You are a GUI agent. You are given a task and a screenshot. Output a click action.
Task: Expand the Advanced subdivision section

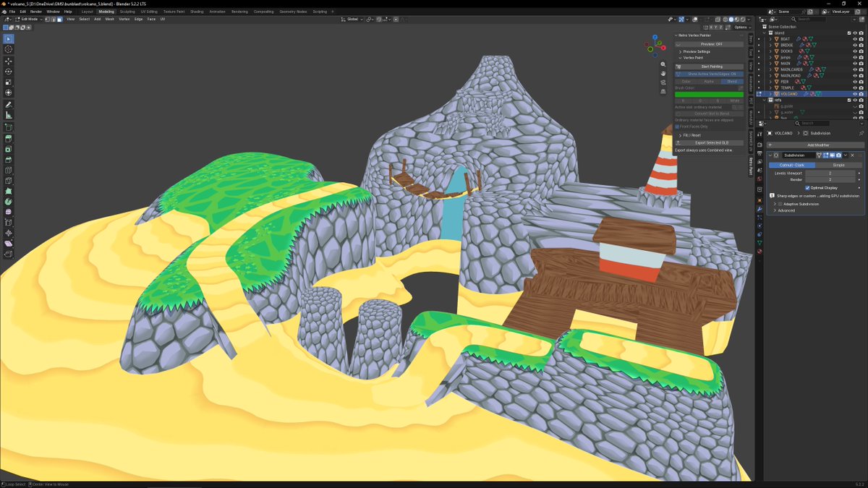click(786, 210)
